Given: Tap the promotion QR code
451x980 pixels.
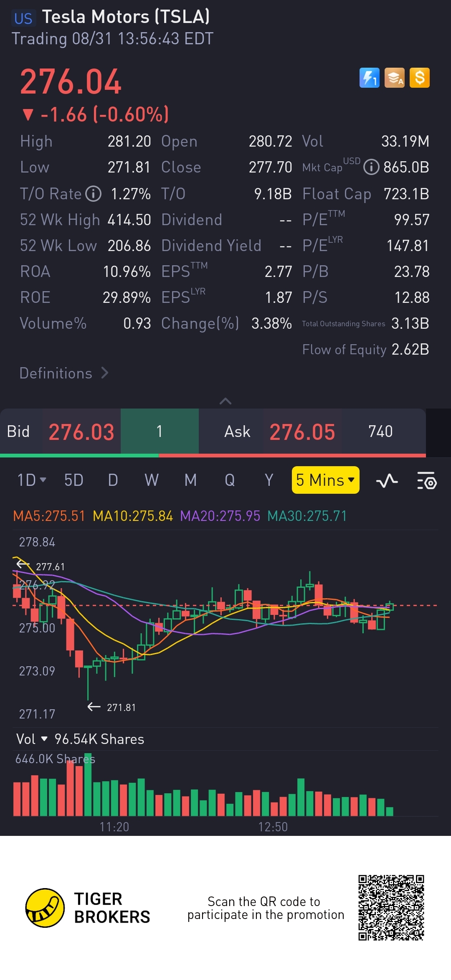Looking at the screenshot, I should (x=391, y=908).
